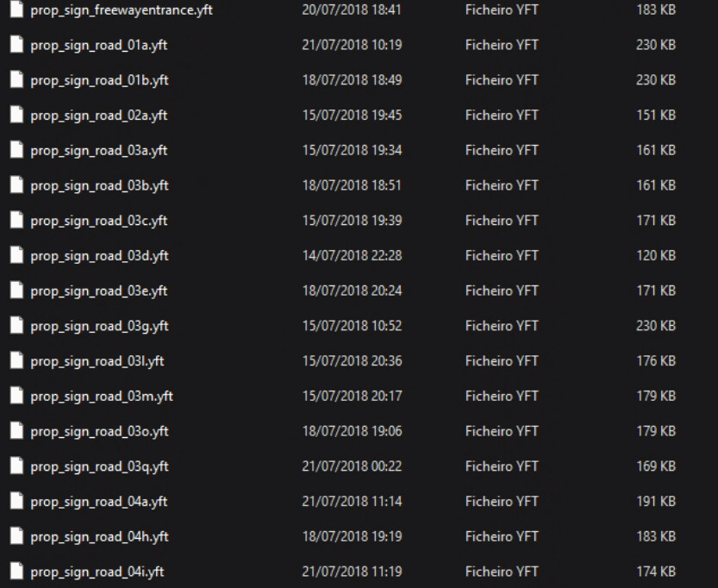Click the file icon beside prop_sign_road_01a.yft

point(17,45)
